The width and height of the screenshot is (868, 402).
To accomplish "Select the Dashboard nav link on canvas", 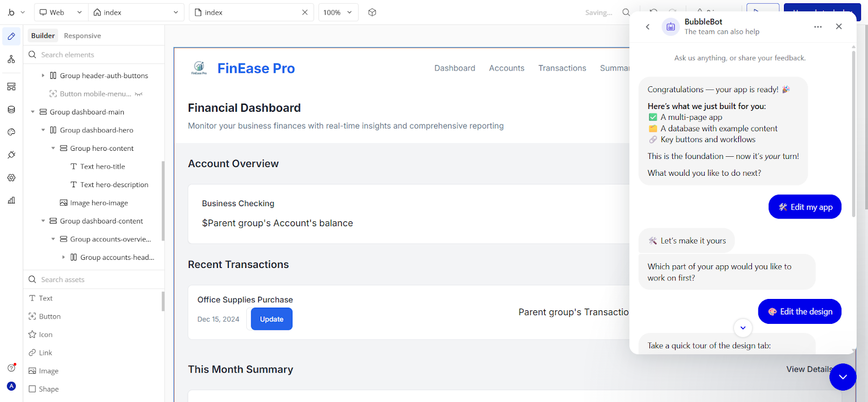I will tap(455, 68).
